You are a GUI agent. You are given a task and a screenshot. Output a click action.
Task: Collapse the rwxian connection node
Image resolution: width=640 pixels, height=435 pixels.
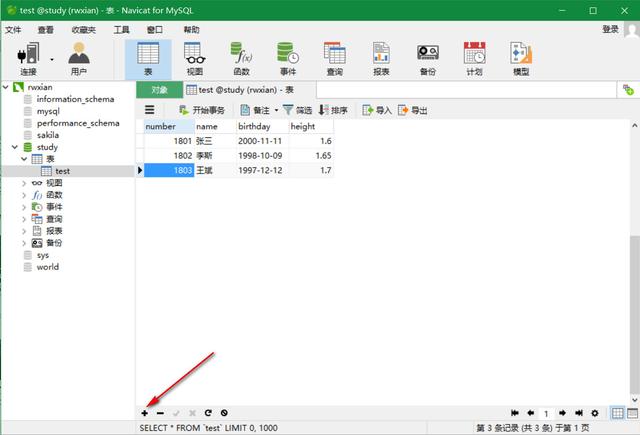6,87
